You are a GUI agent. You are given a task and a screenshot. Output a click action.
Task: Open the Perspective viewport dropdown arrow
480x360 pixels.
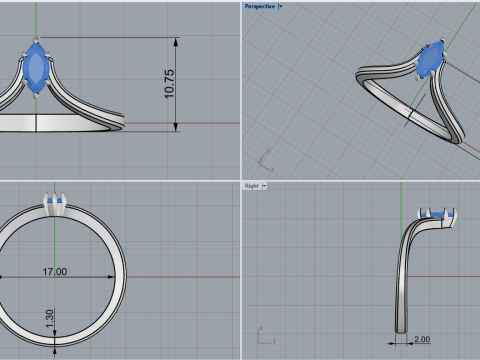pyautogui.click(x=280, y=6)
